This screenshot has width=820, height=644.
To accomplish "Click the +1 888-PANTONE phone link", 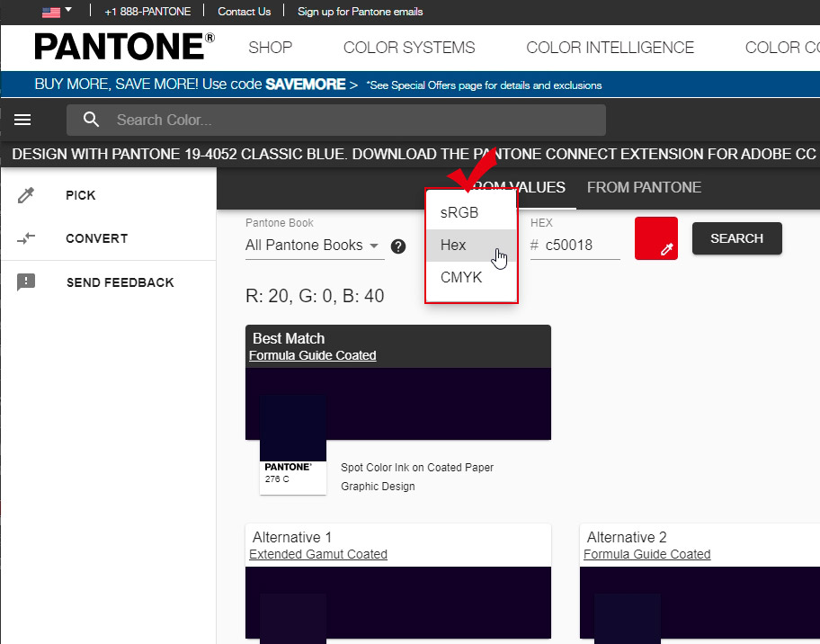I will (147, 12).
